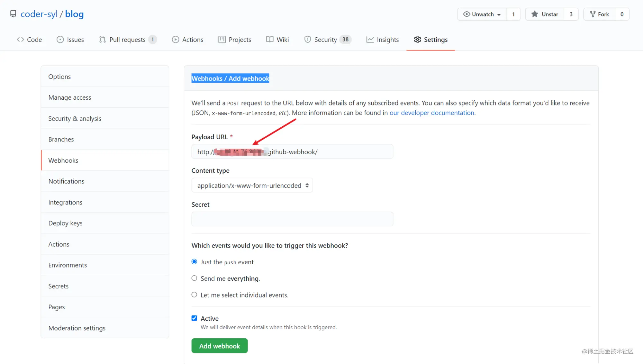Open the Content type dropdown

252,185
